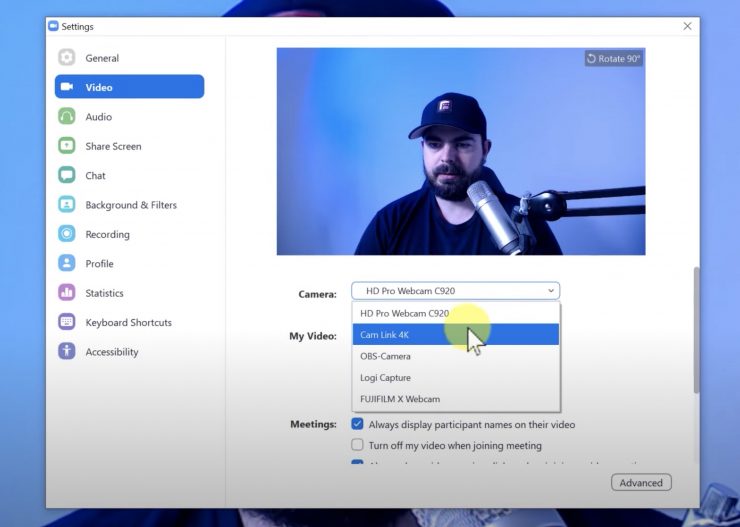Screen dimensions: 740x527
Task: Open the Keyboard Shortcuts icon
Action: [x=67, y=322]
